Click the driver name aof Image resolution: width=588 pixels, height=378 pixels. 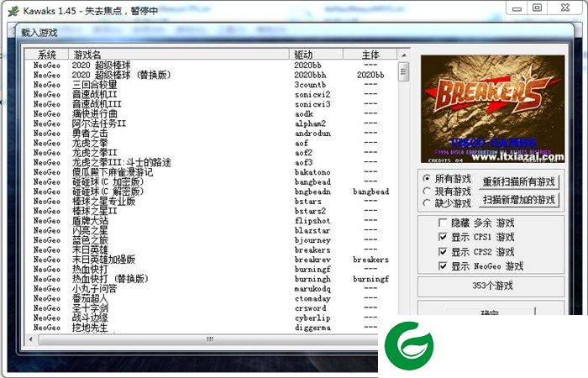[301, 143]
